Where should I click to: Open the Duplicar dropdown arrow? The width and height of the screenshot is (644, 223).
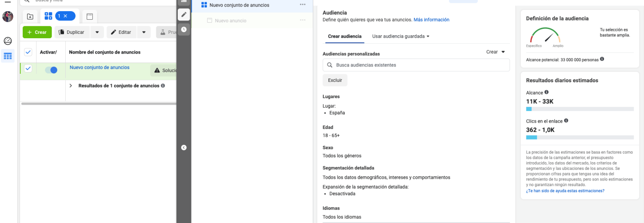point(97,32)
